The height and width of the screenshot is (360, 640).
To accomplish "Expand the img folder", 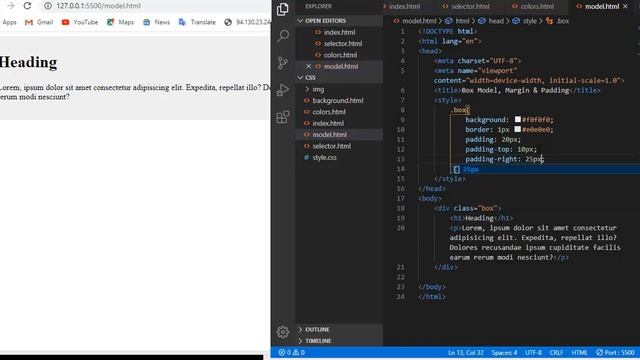I will click(339, 89).
